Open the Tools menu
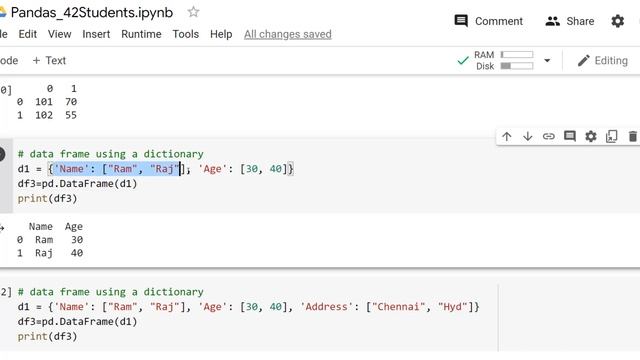This screenshot has height=360, width=640. [x=185, y=34]
